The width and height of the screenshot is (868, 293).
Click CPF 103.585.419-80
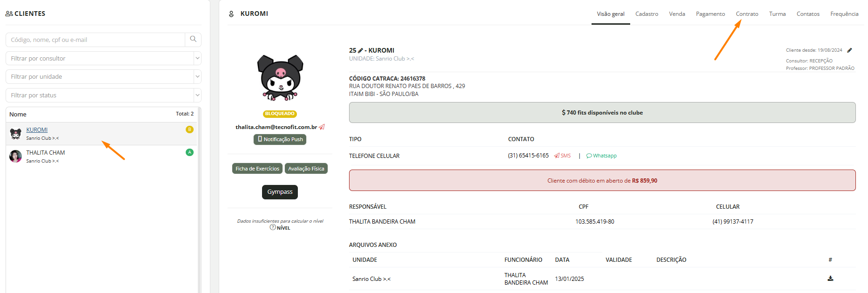[x=595, y=222]
